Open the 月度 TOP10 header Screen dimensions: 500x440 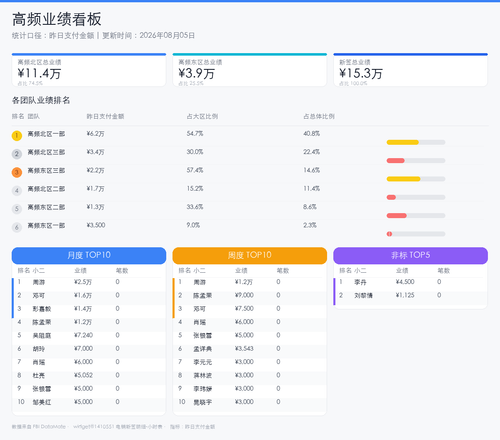[89, 255]
